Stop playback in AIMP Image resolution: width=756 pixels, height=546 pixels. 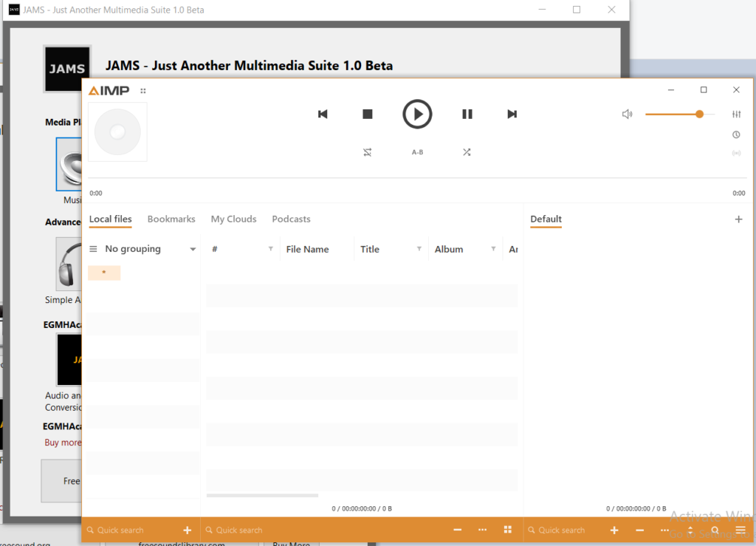[368, 115]
